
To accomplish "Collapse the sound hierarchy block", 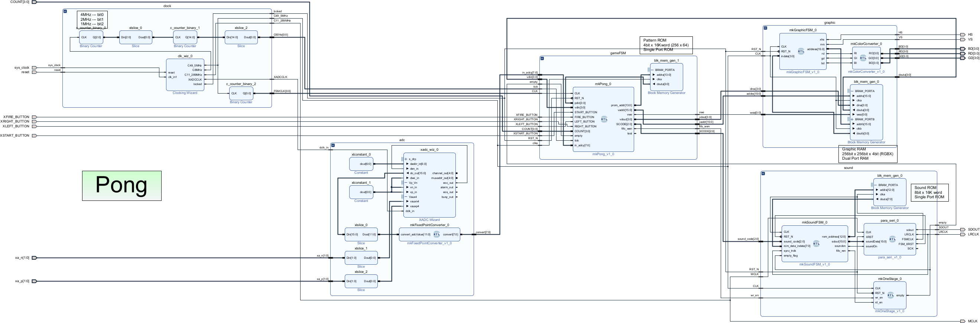I will [x=763, y=173].
